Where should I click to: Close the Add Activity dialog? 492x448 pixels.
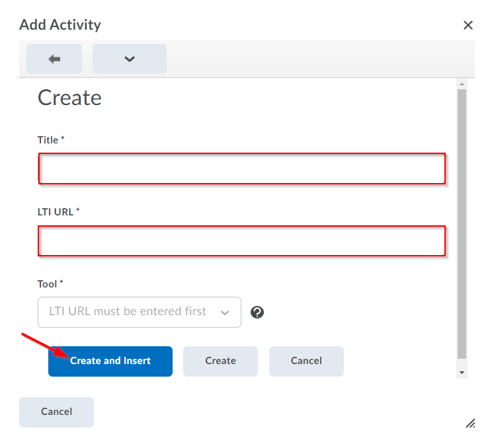click(x=468, y=25)
